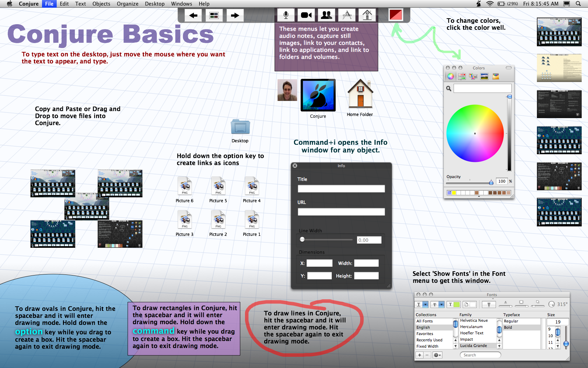Select the Picture 5 PNG icon
Screen dimensions: 588x368
(x=218, y=186)
